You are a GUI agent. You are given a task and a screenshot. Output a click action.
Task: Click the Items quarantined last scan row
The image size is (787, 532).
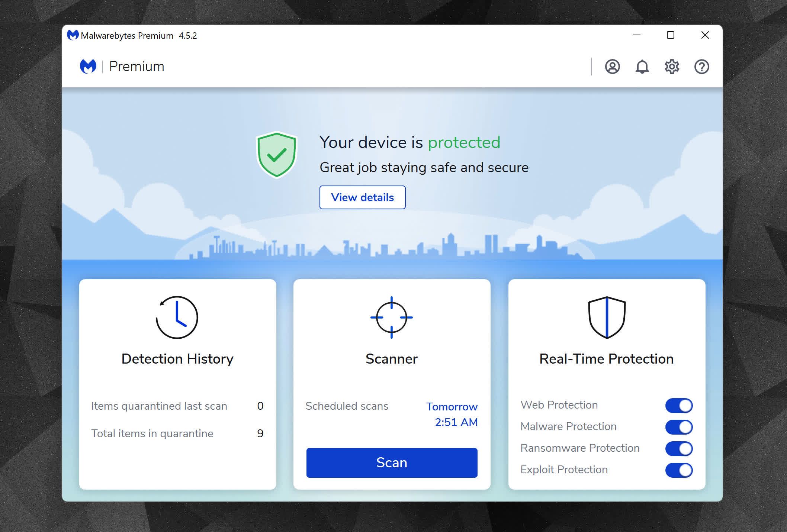tap(177, 406)
